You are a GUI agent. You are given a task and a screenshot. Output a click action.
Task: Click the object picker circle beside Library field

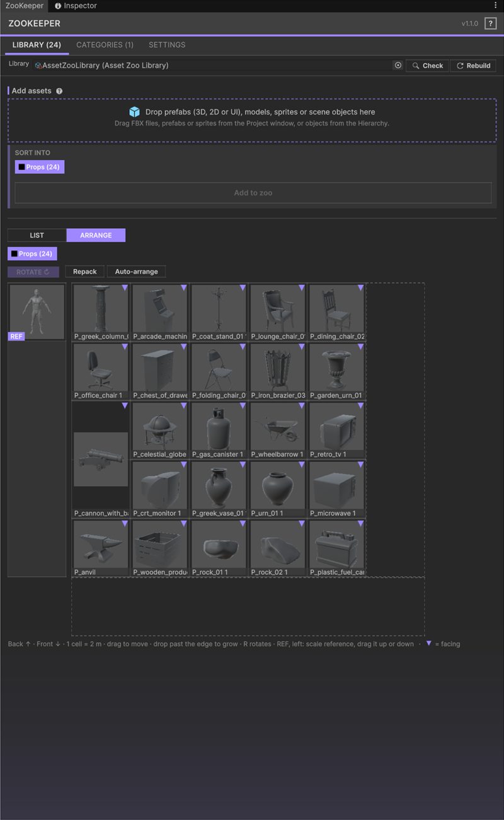click(x=398, y=66)
